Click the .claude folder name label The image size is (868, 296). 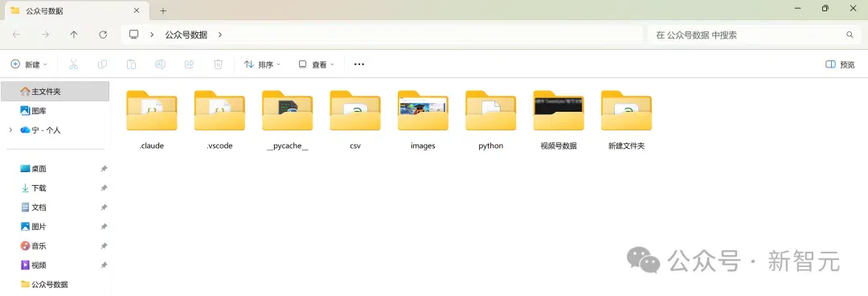152,146
